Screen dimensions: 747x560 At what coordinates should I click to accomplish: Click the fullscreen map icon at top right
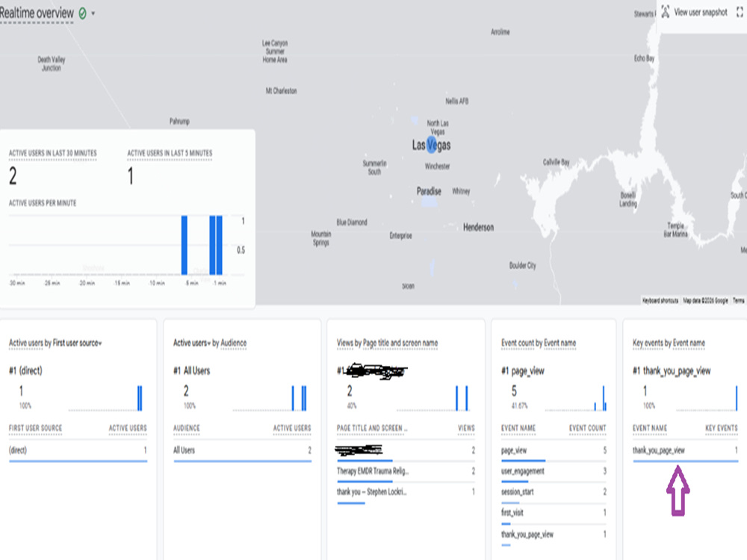click(740, 13)
